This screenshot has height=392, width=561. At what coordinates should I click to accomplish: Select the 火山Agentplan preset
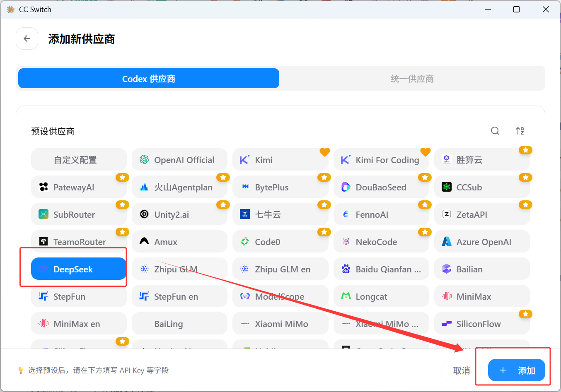pyautogui.click(x=179, y=187)
